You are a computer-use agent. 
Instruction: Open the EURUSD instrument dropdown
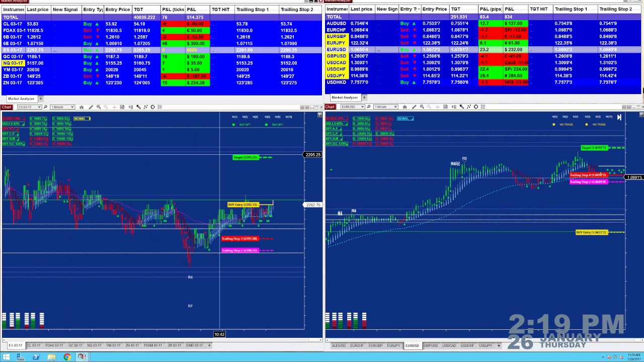click(x=353, y=107)
